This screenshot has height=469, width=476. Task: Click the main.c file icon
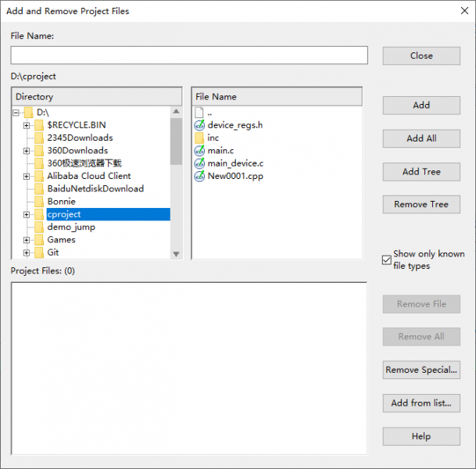coord(199,151)
